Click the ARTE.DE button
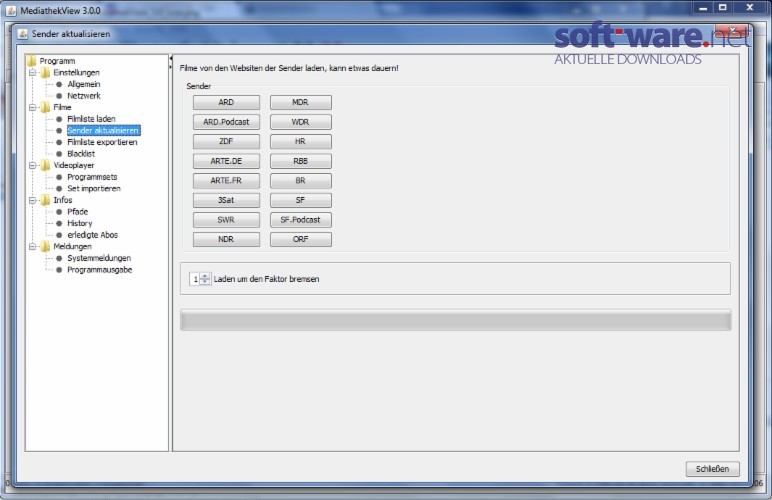The height and width of the screenshot is (500, 772). pos(226,161)
